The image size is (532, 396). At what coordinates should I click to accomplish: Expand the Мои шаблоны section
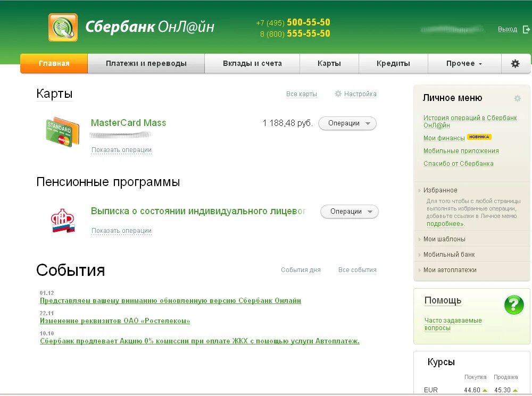[444, 239]
